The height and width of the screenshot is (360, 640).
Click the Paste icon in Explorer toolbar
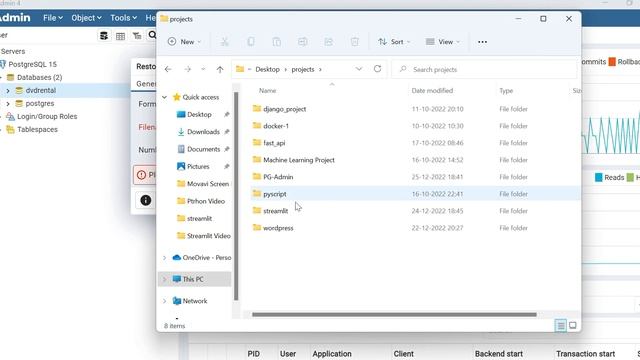click(x=276, y=42)
